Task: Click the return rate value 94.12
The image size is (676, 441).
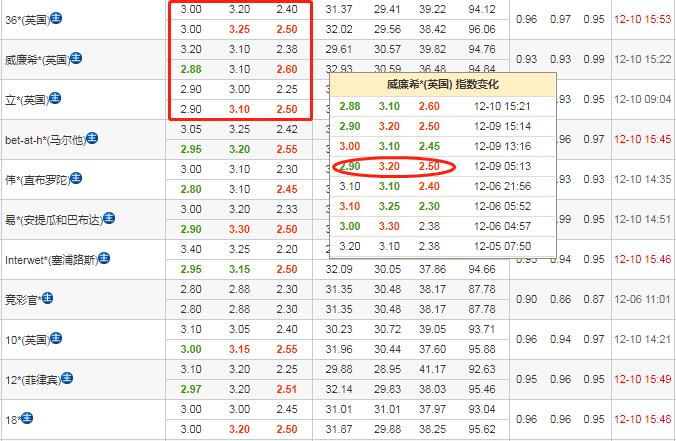Action: coord(482,9)
